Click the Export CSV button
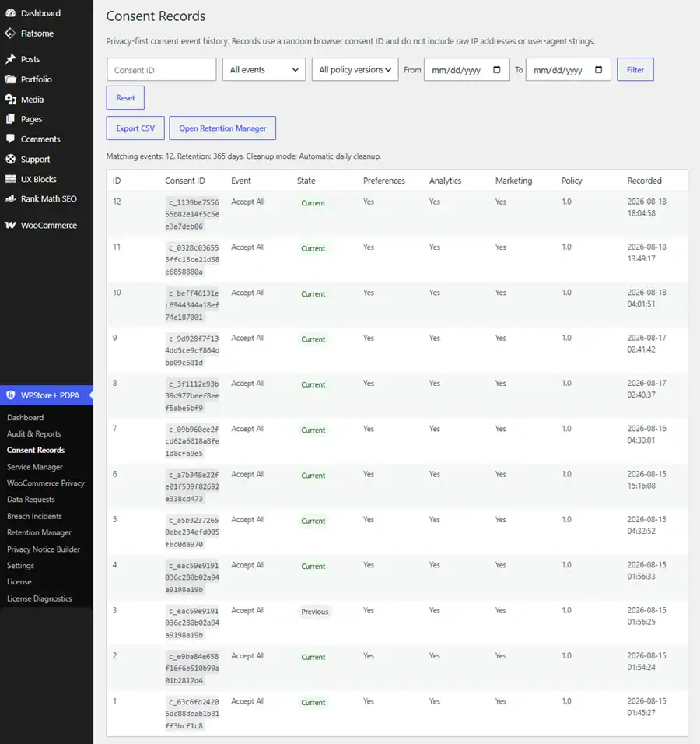 (x=135, y=128)
